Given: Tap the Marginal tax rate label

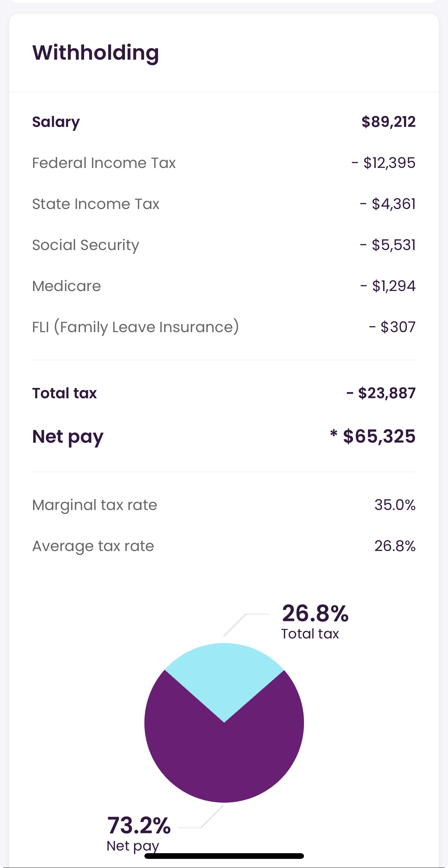Looking at the screenshot, I should click(x=95, y=505).
